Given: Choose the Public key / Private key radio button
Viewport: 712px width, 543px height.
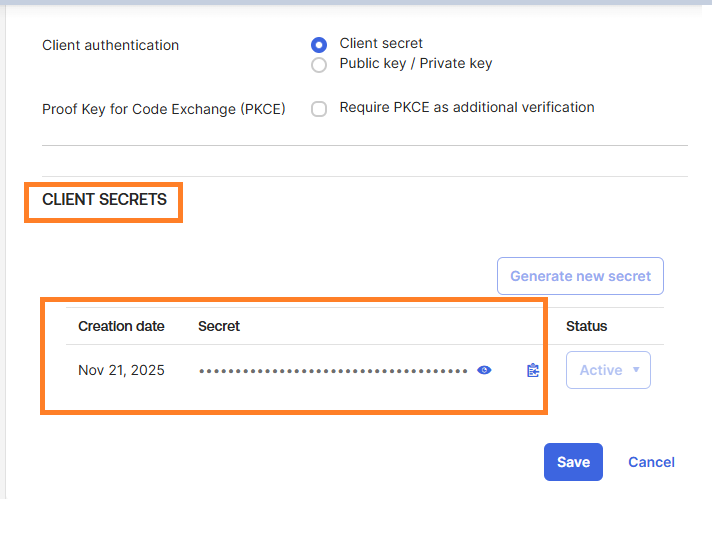Looking at the screenshot, I should 319,65.
